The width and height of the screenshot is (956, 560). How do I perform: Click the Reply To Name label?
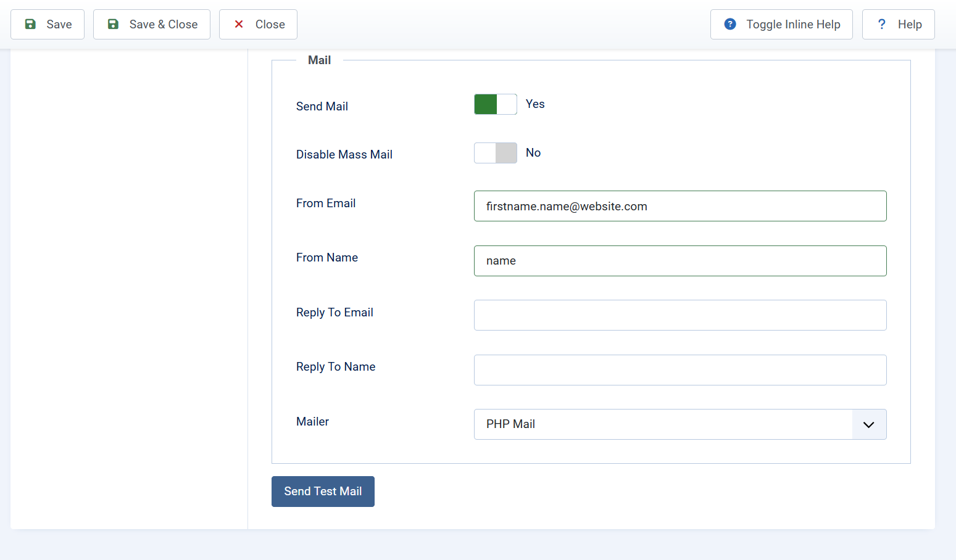click(335, 367)
